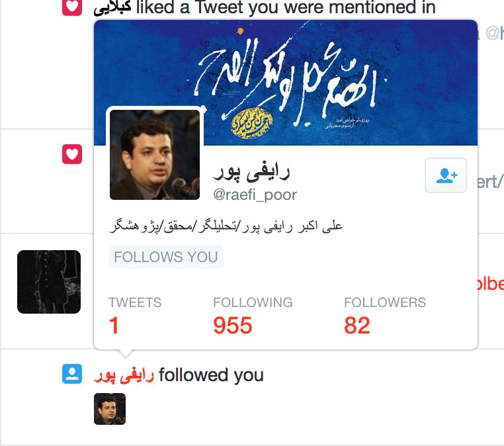Click the blue calligraphy banner image
504x446 pixels.
coord(286,82)
